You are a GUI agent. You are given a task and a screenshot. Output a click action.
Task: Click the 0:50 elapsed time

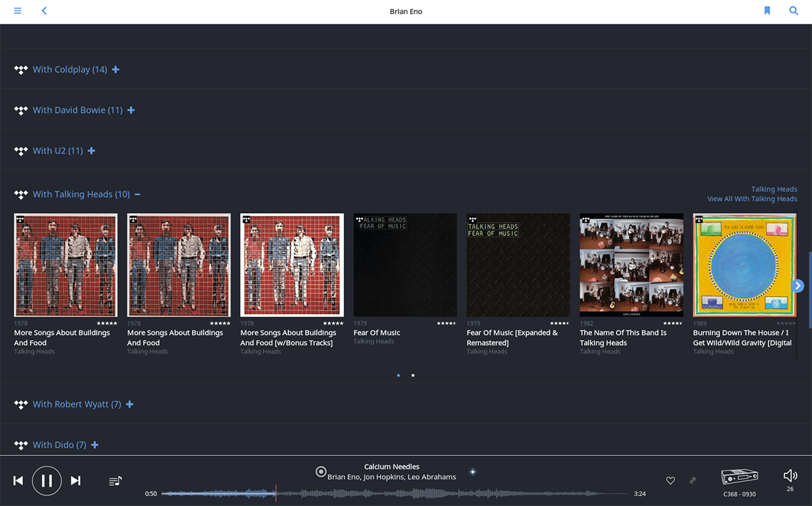click(151, 494)
